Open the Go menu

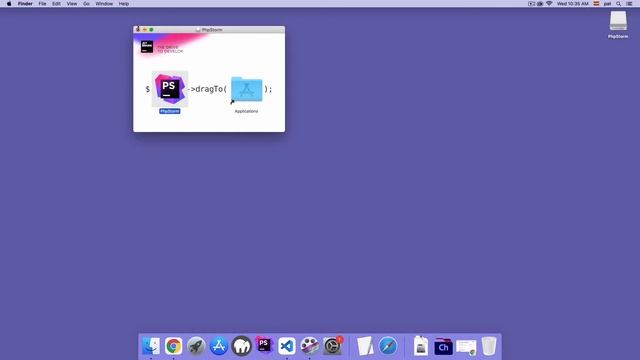click(86, 4)
